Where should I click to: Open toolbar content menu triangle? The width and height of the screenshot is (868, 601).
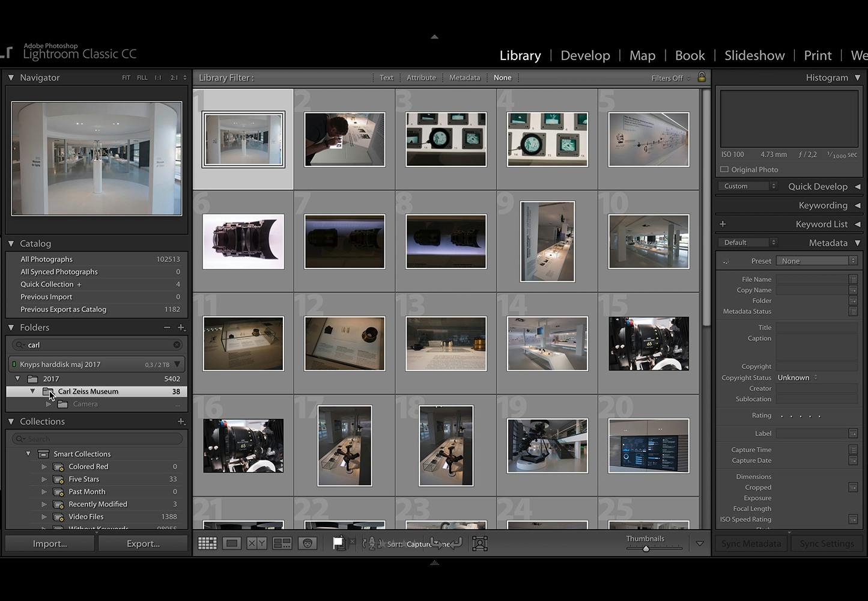pyautogui.click(x=700, y=543)
